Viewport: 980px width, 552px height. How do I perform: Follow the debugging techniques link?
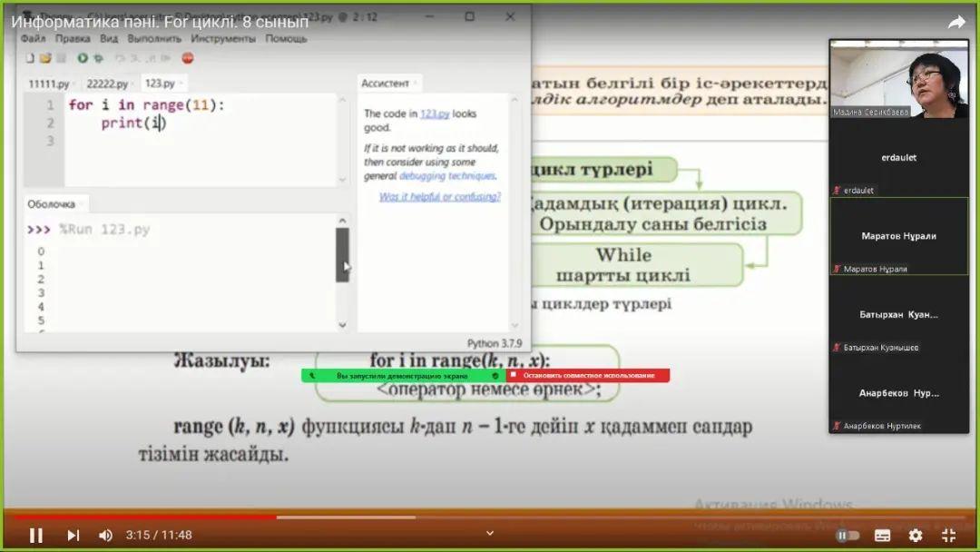click(x=447, y=176)
